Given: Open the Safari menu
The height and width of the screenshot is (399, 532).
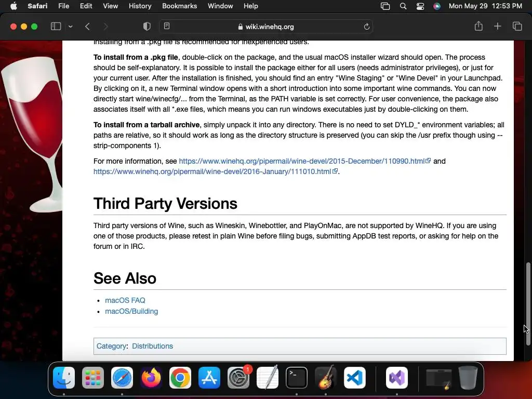Looking at the screenshot, I should tap(37, 6).
